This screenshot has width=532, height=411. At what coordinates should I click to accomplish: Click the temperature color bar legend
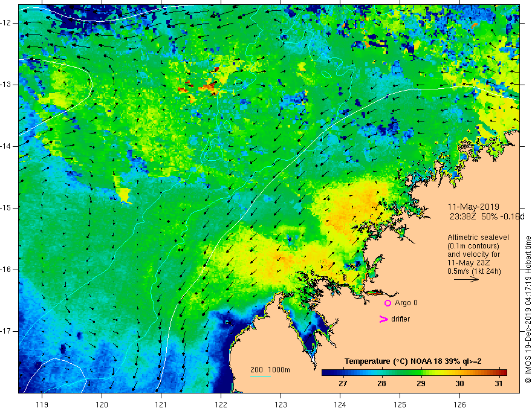pyautogui.click(x=414, y=373)
